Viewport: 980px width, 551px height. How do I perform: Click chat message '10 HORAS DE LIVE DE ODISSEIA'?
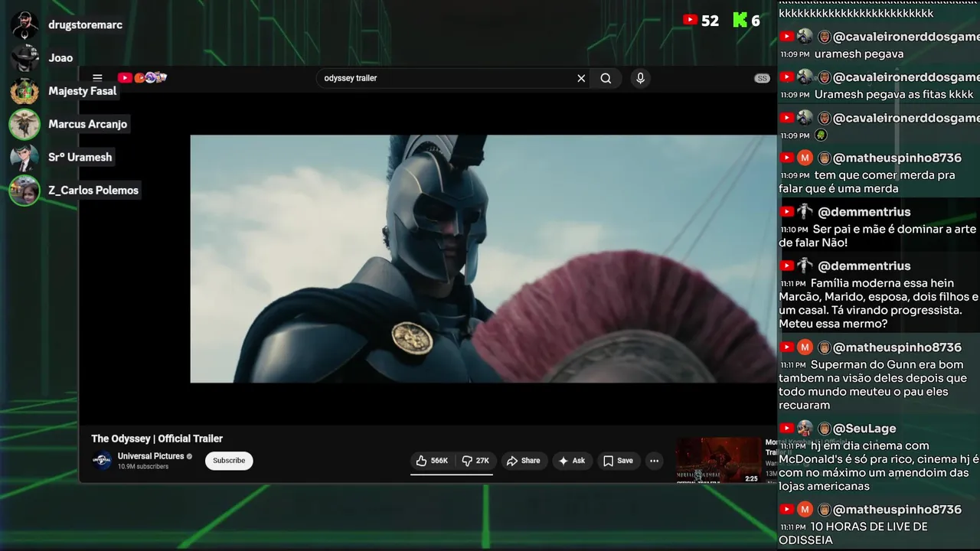point(853,533)
